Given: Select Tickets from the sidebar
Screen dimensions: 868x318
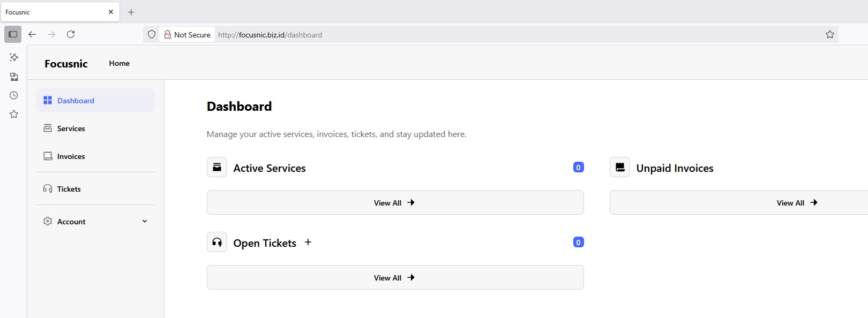Looking at the screenshot, I should pyautogui.click(x=69, y=189).
